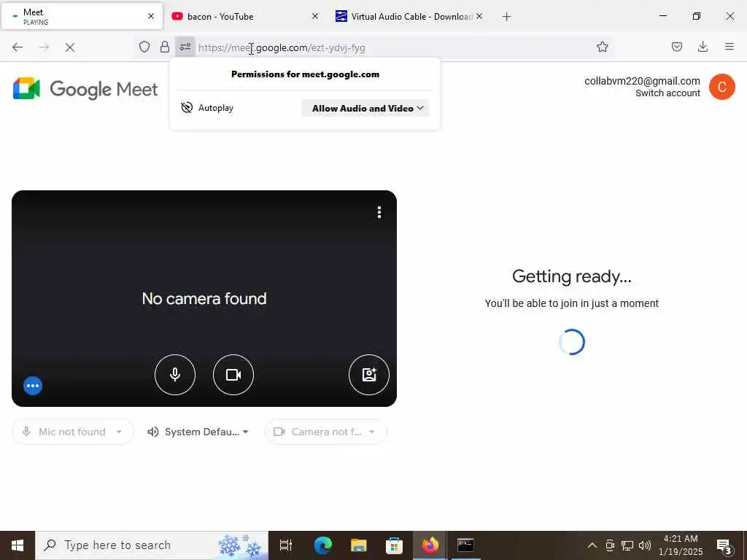Close the Meet tab
Viewport: 747px width, 560px height.
pyautogui.click(x=151, y=16)
